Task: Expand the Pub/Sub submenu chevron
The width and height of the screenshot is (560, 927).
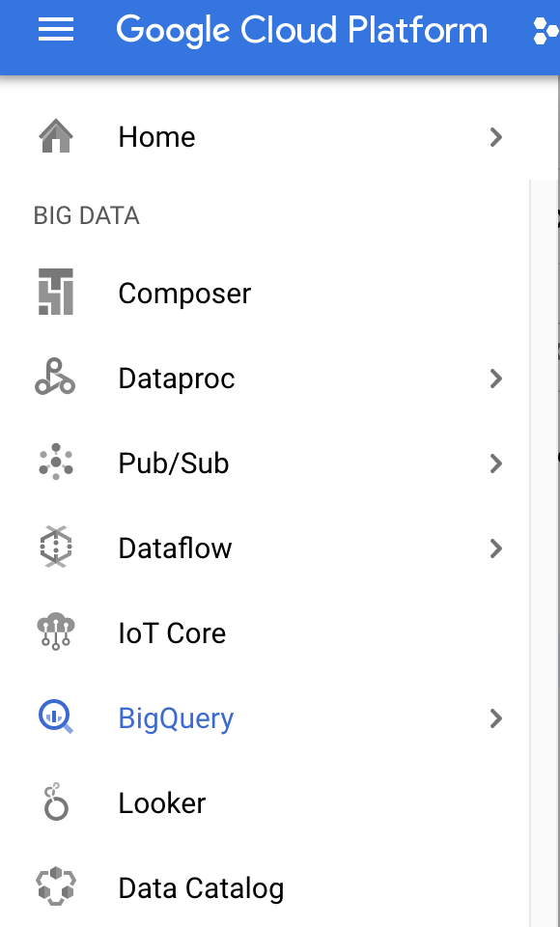Action: [496, 463]
